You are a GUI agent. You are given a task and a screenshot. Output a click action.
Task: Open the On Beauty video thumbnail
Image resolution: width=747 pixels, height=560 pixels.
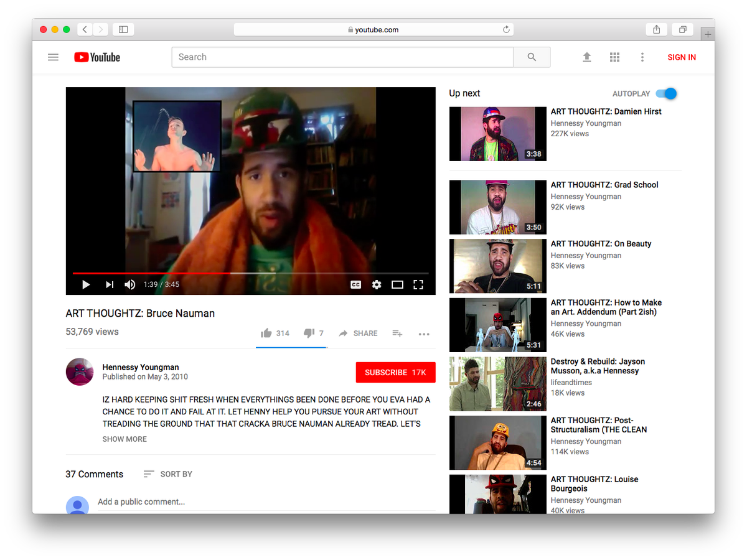[x=498, y=266]
